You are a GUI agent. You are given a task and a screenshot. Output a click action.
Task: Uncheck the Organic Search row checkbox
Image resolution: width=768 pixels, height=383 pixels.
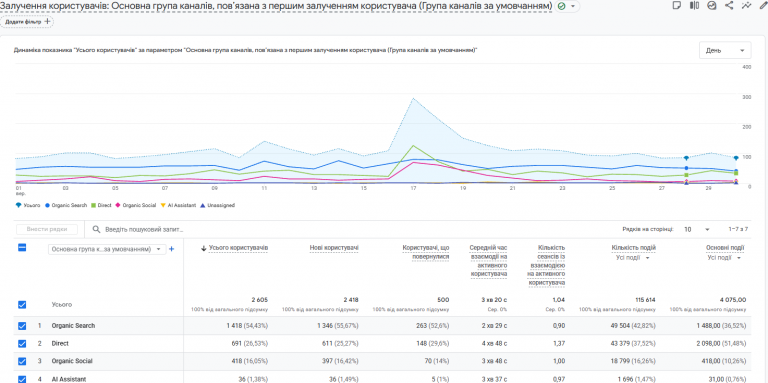(x=22, y=326)
